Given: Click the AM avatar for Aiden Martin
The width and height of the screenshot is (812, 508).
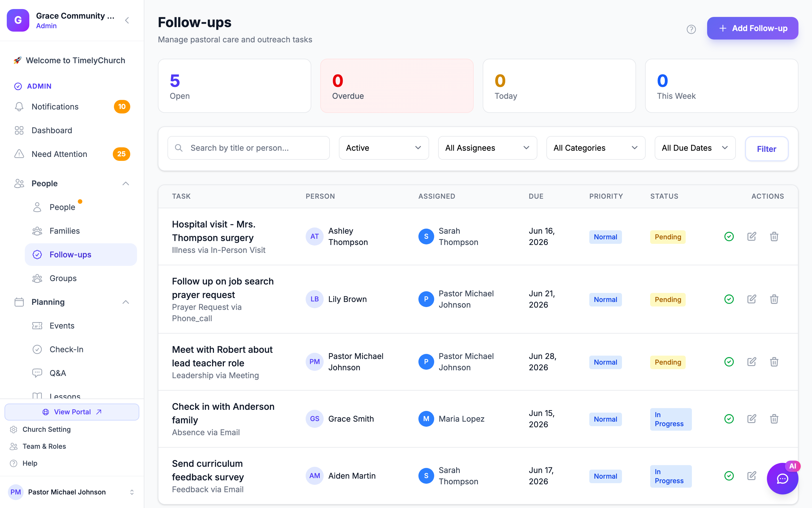Looking at the screenshot, I should click(314, 476).
